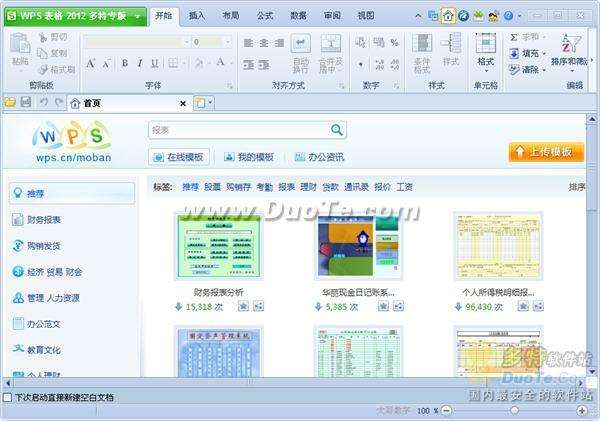
Task: Click the zoom out minus button
Action: 446,410
